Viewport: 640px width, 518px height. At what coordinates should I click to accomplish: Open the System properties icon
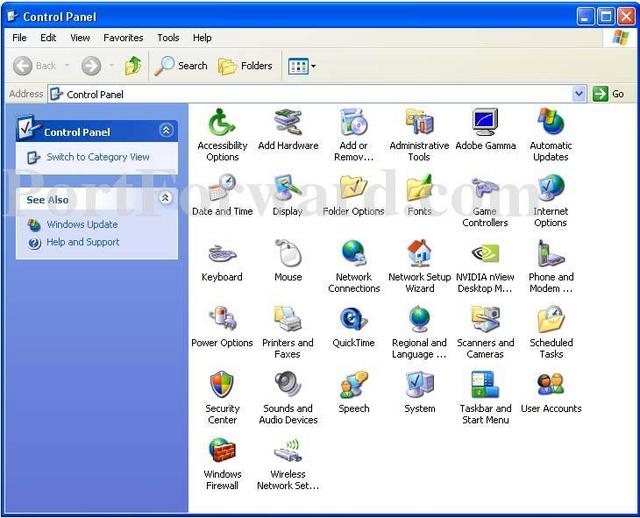tap(419, 386)
